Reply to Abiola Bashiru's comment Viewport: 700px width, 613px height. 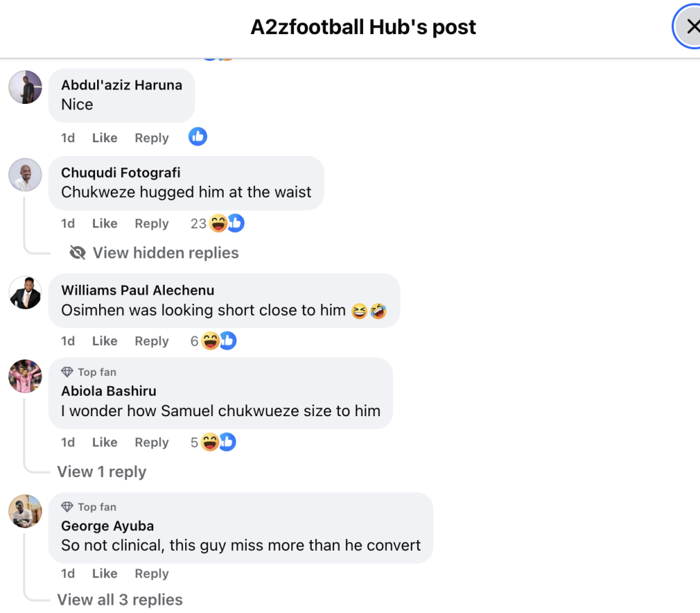(x=151, y=442)
